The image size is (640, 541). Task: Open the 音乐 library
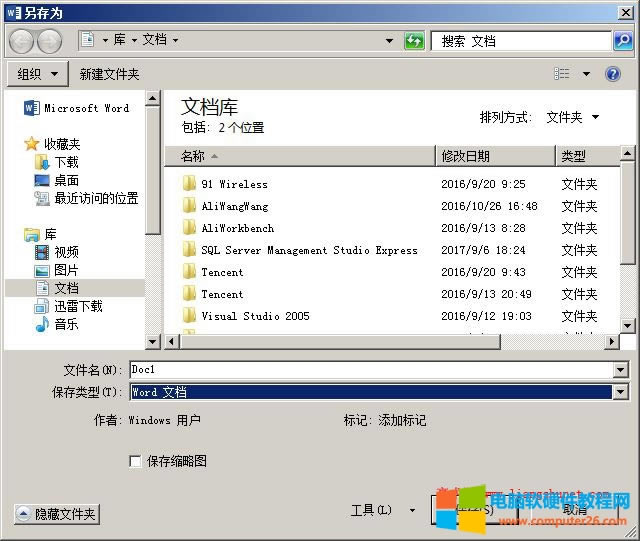click(57, 324)
